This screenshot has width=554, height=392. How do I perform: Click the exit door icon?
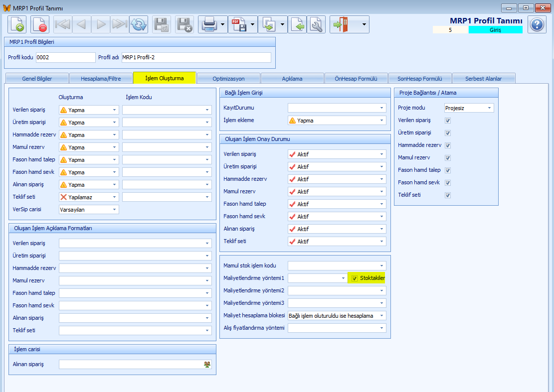tap(342, 24)
